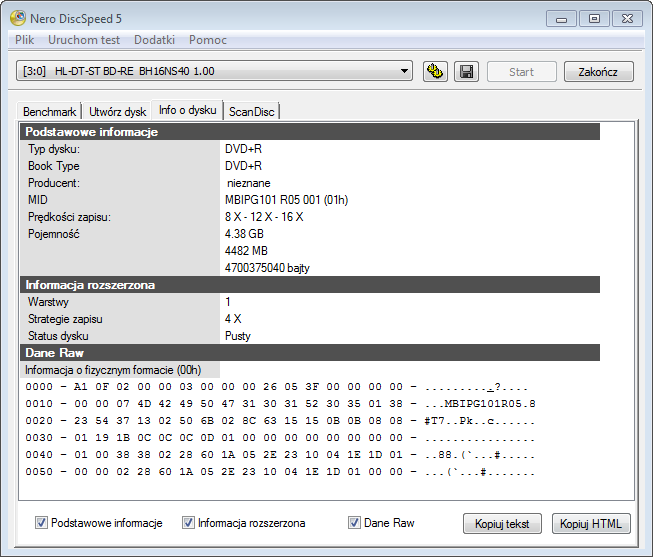Click the Podstawowe informacje section header
The width and height of the screenshot is (653, 557).
tap(310, 132)
